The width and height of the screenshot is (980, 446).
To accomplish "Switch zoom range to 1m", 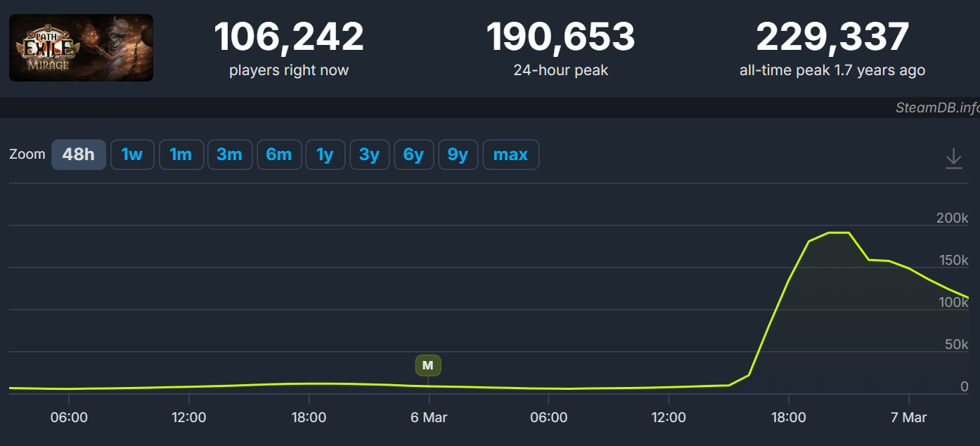I will 181,155.
